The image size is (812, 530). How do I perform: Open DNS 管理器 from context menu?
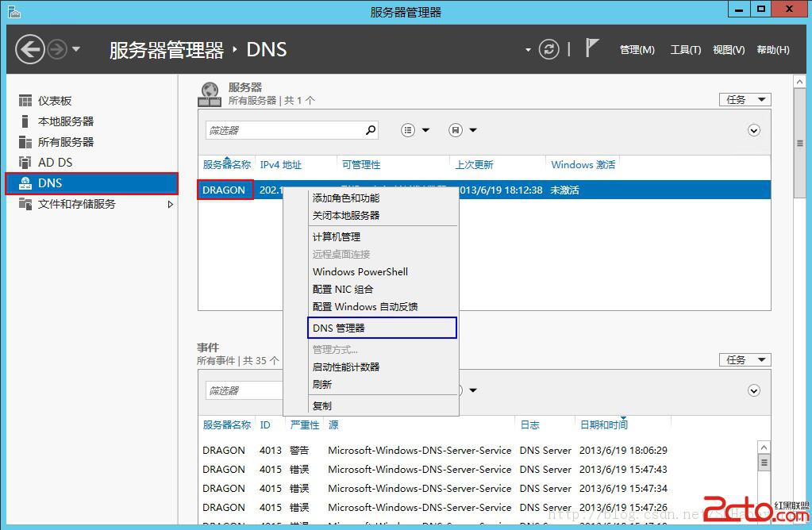coord(382,328)
